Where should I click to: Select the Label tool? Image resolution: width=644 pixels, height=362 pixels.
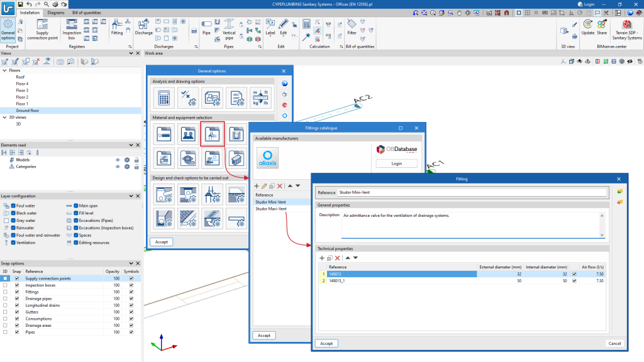(x=270, y=27)
